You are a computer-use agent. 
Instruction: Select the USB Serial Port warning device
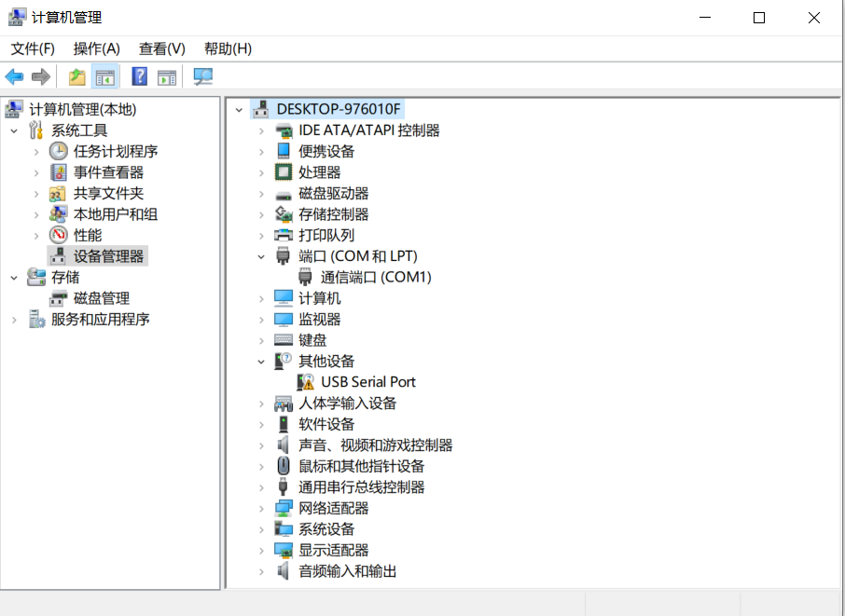tap(367, 382)
